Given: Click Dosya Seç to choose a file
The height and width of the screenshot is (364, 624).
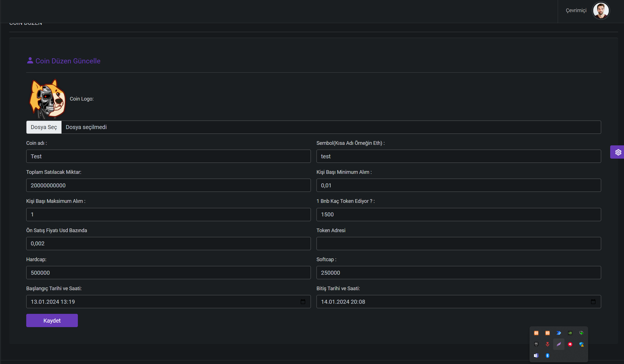Looking at the screenshot, I should coord(44,127).
